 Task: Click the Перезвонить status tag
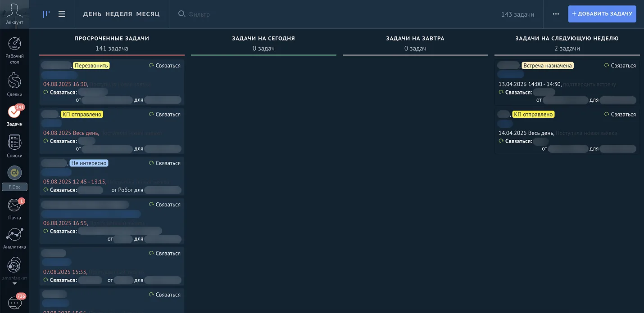[x=91, y=66]
